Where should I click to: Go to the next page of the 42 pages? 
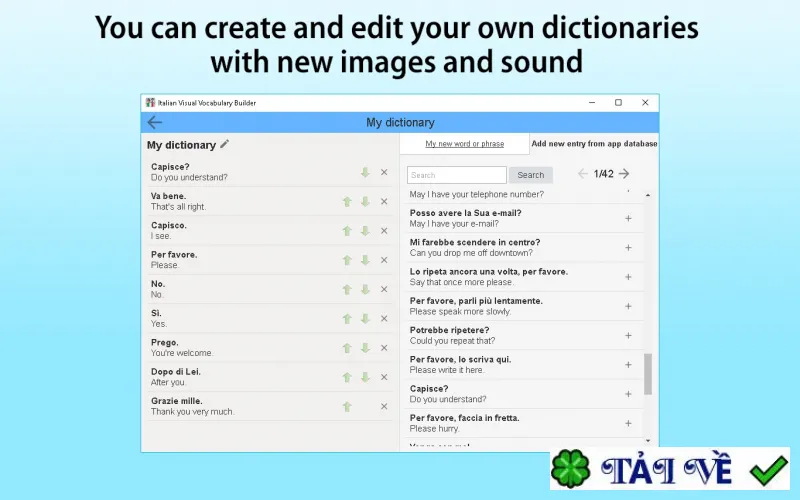pos(624,174)
